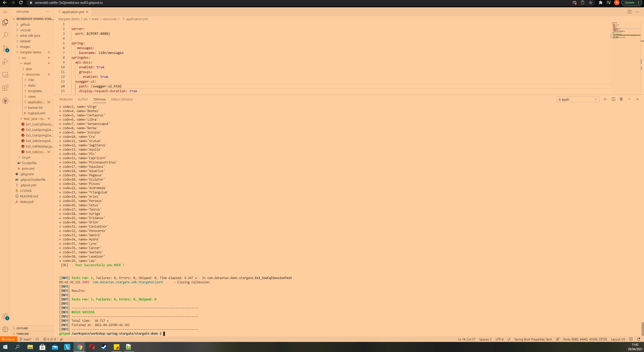
Task: Create a new terminal with the plus icon
Action: point(605,99)
